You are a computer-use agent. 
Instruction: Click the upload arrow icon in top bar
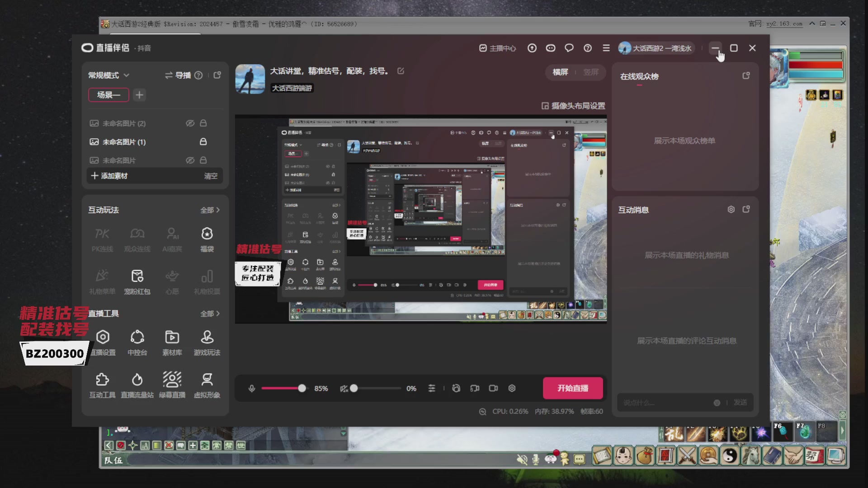click(532, 48)
